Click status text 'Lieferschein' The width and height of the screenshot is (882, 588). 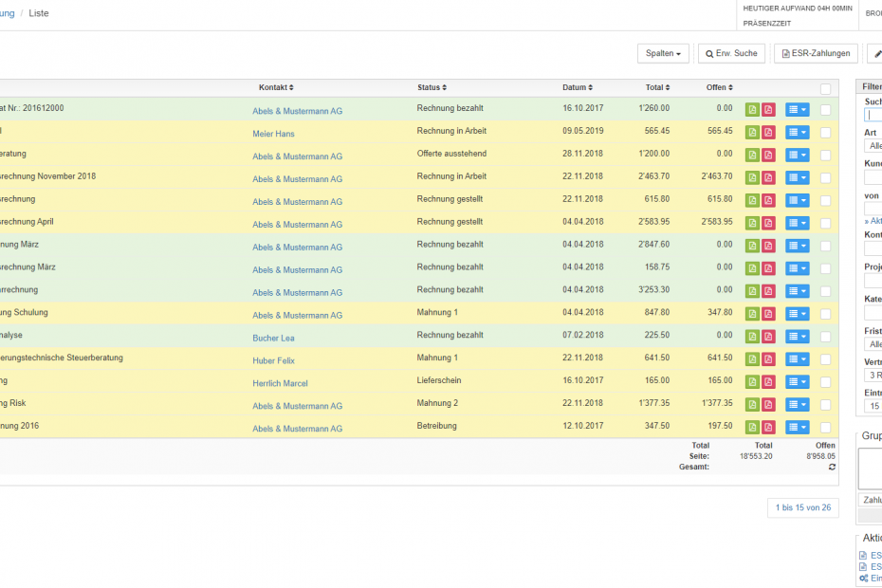[x=439, y=380]
